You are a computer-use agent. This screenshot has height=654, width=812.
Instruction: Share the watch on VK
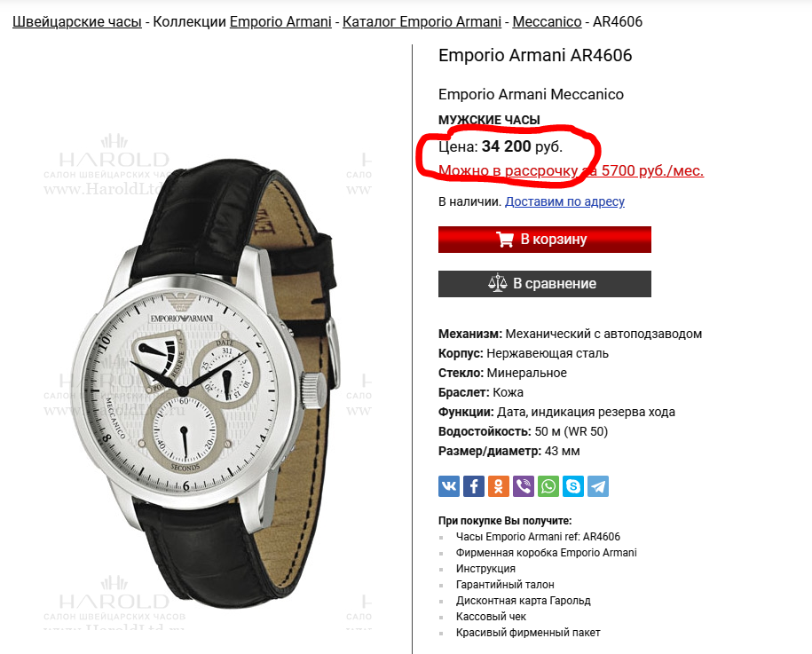point(449,486)
